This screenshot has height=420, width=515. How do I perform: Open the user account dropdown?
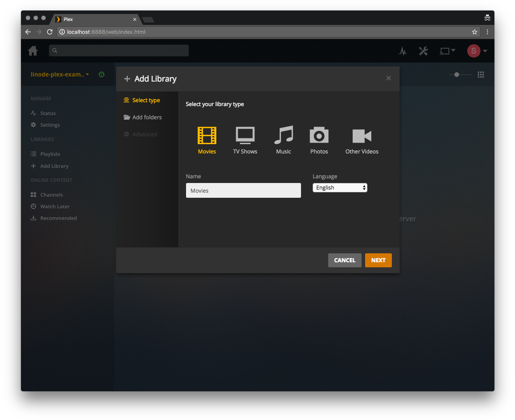point(477,51)
